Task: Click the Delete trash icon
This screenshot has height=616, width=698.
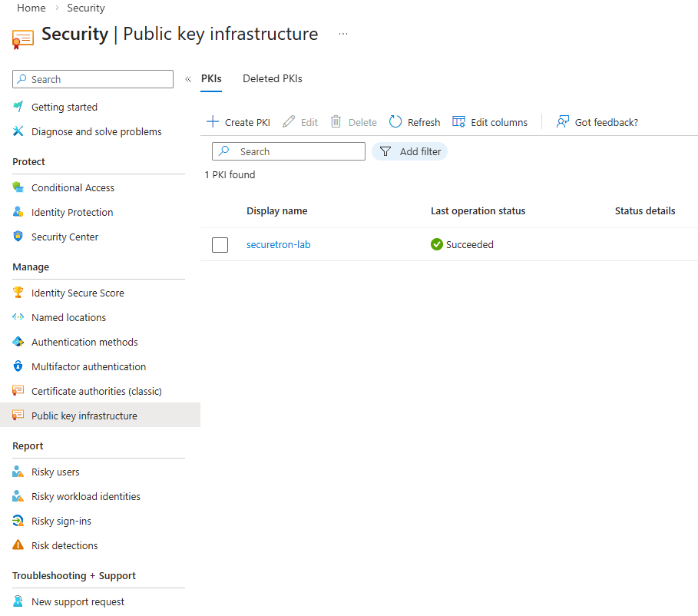Action: 335,121
